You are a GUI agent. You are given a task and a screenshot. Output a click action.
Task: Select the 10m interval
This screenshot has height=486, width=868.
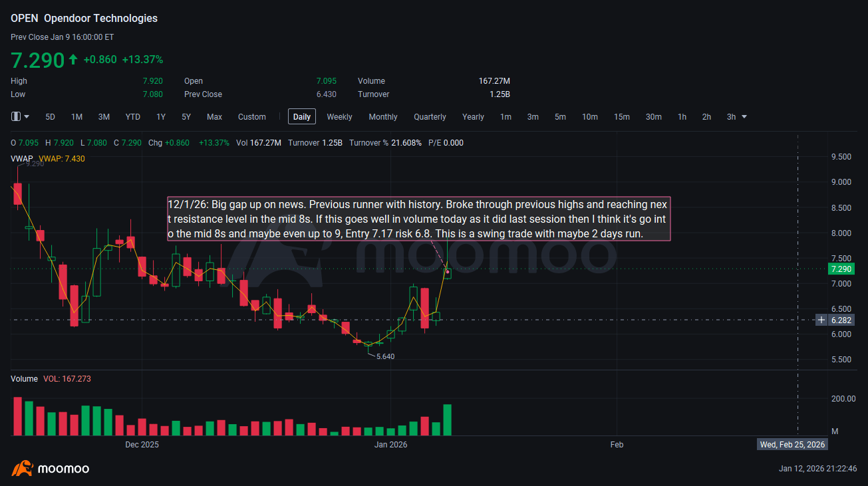pyautogui.click(x=590, y=117)
